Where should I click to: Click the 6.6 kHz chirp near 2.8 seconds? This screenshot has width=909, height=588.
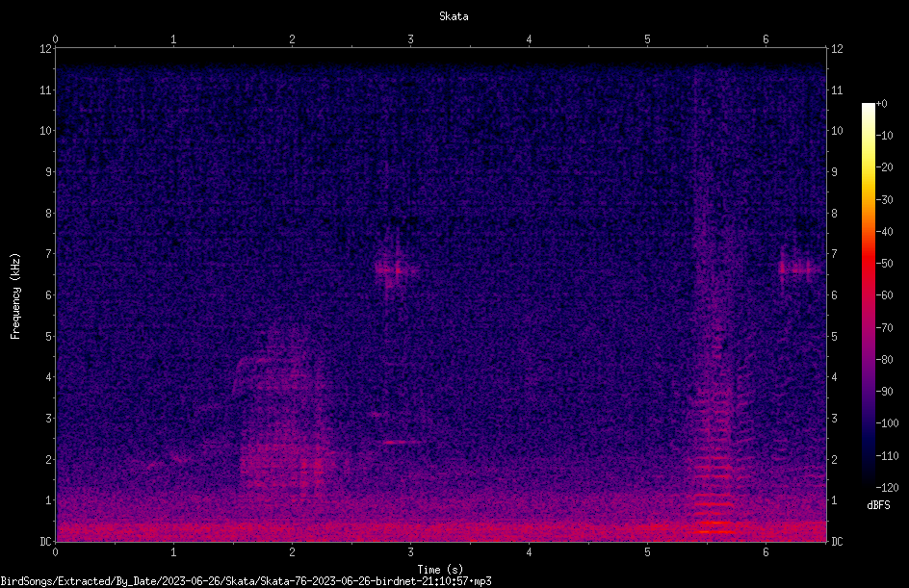396,269
